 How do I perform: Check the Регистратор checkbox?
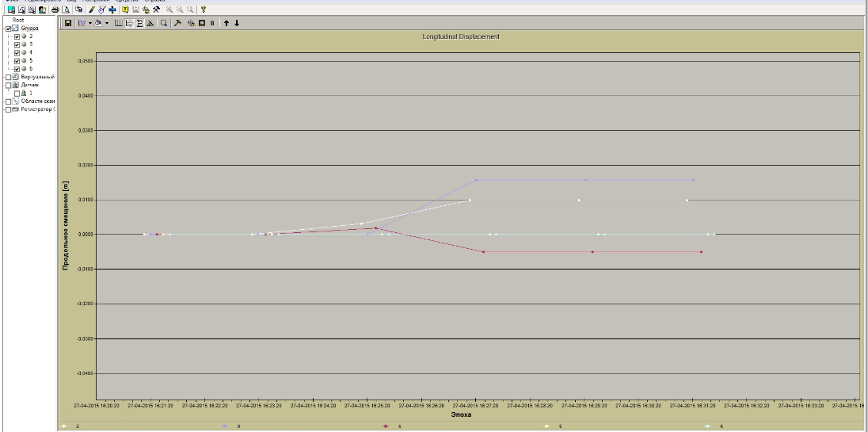coord(8,109)
